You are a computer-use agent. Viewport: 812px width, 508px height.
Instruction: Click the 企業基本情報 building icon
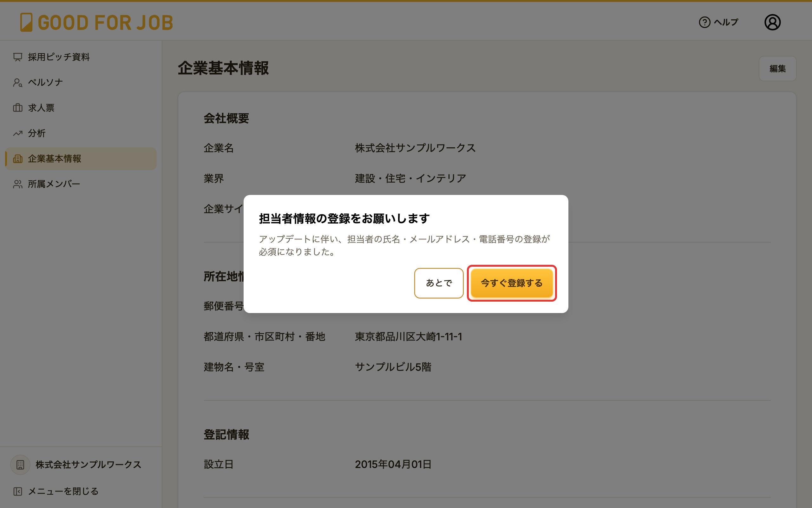point(18,158)
